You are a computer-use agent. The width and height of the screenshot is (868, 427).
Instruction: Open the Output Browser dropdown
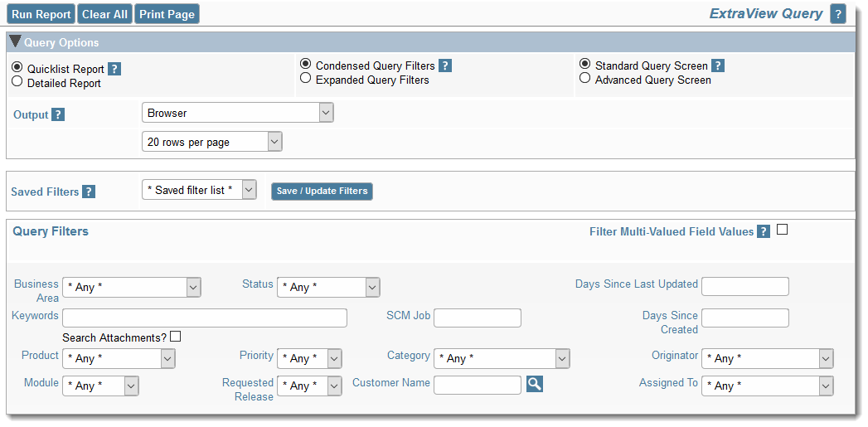237,113
